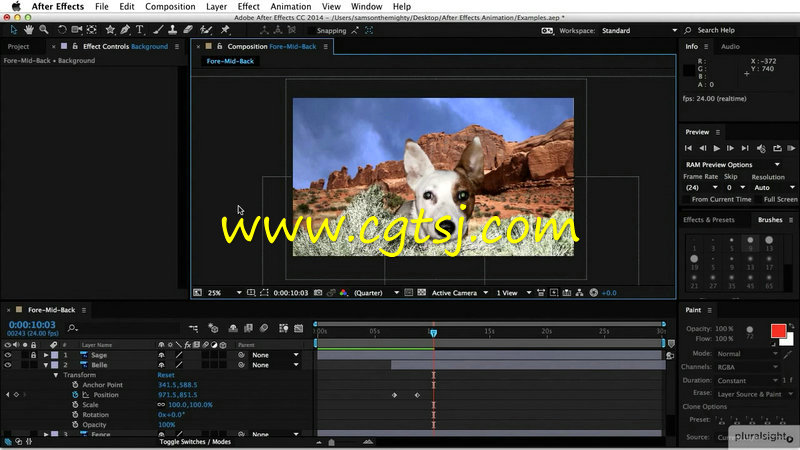
Task: Open the 25% magnification dropdown
Action: pos(224,293)
